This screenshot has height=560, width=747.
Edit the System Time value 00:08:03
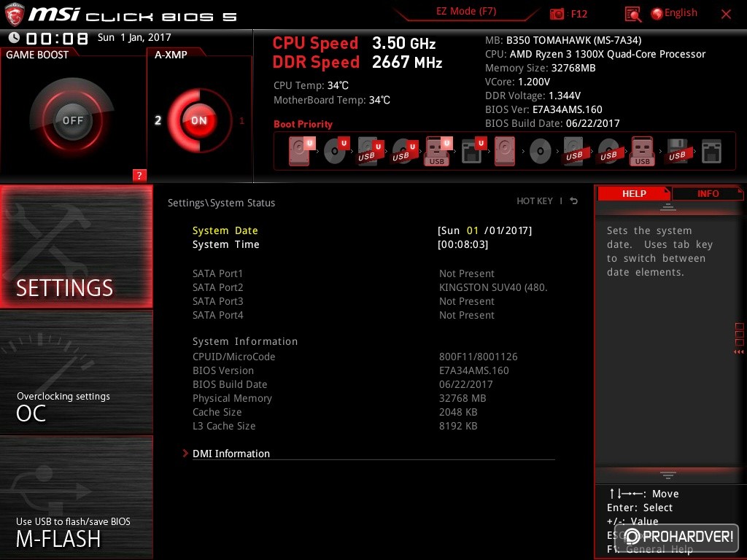[462, 244]
